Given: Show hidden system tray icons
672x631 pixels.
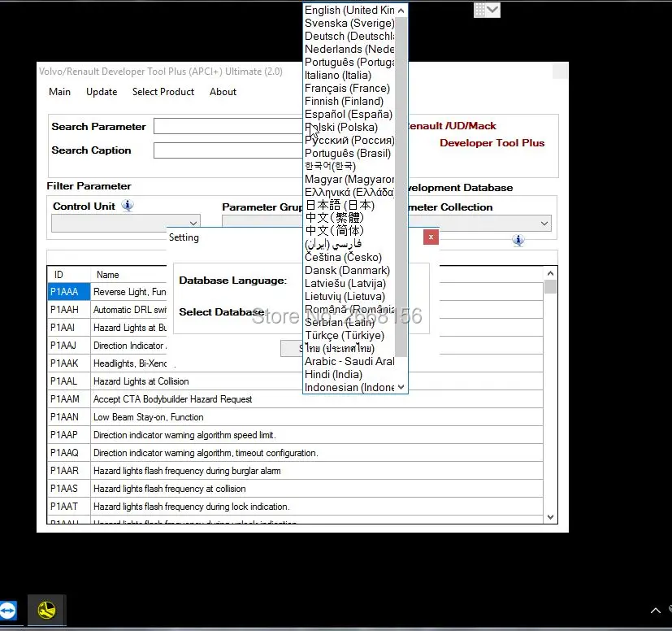Looking at the screenshot, I should pyautogui.click(x=655, y=611).
